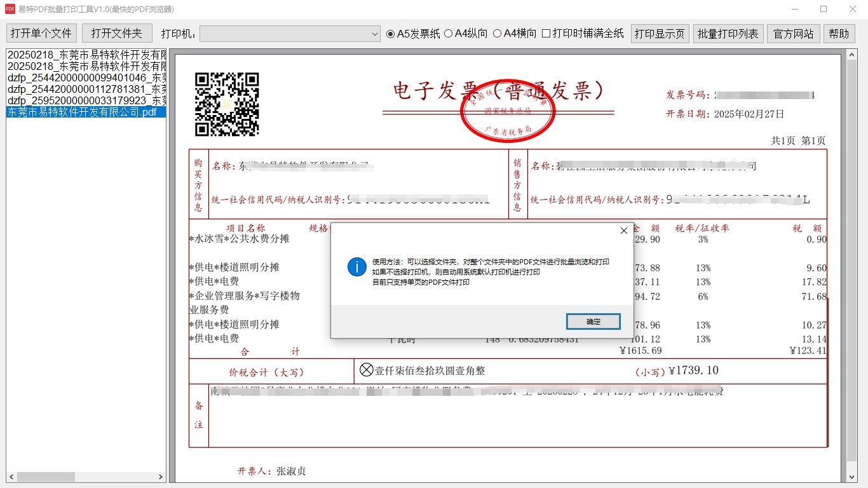Confirm the dialog with 确定

pos(593,322)
